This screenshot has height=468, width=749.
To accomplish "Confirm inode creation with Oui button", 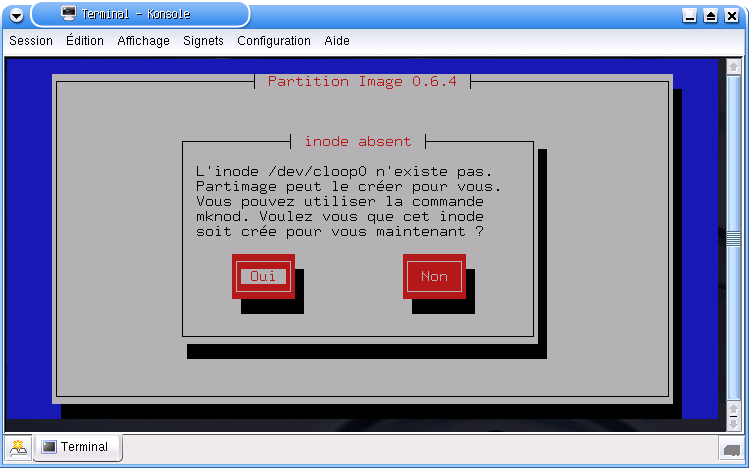I will [x=263, y=277].
